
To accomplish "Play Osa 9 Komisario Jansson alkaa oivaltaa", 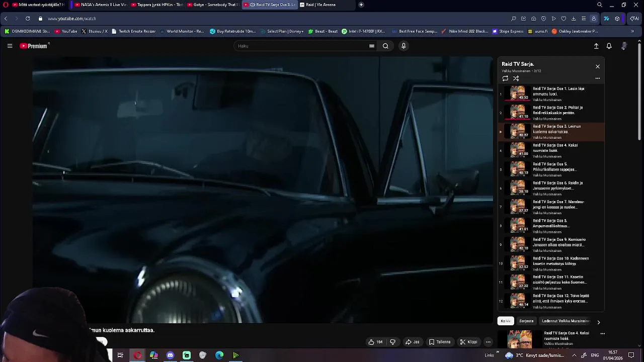I will (551, 244).
